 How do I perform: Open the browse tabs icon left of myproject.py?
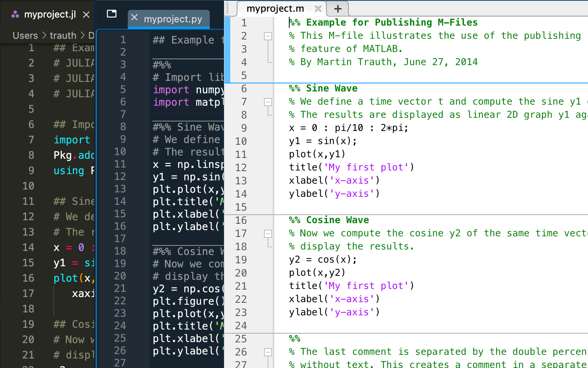112,14
